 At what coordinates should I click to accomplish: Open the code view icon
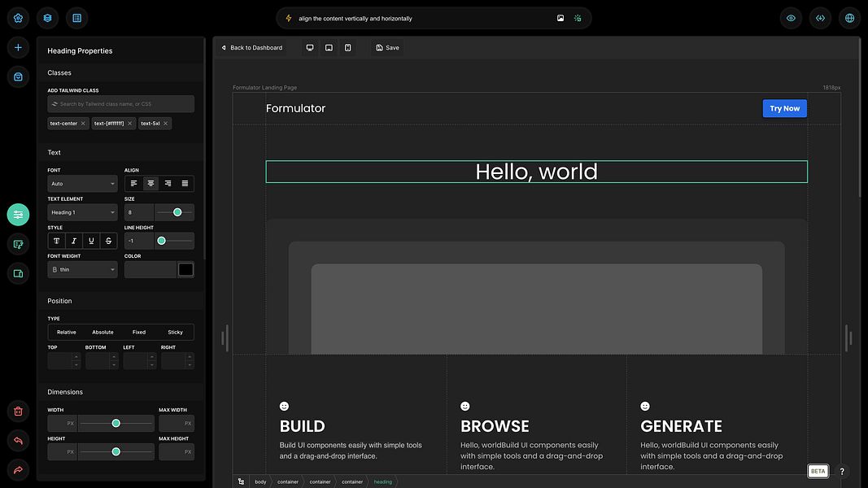[819, 17]
